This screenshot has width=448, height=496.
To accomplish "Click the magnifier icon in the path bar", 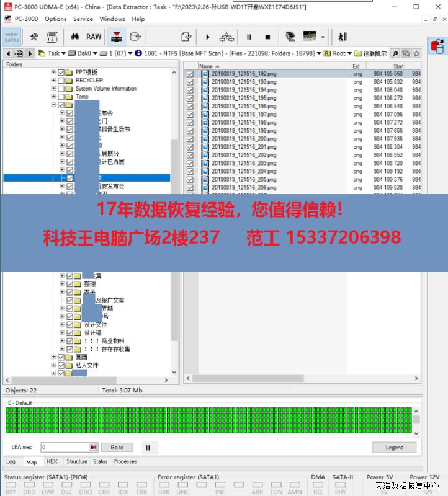I will pyautogui.click(x=395, y=53).
